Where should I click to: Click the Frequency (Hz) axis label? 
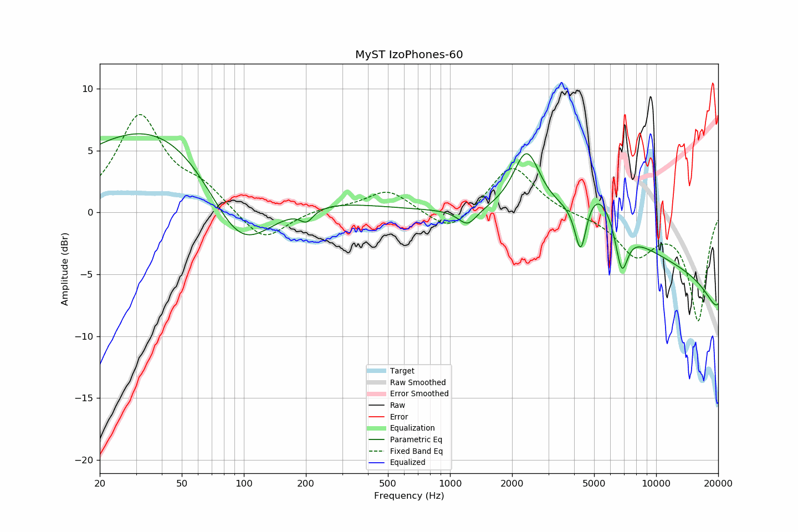[x=409, y=495]
